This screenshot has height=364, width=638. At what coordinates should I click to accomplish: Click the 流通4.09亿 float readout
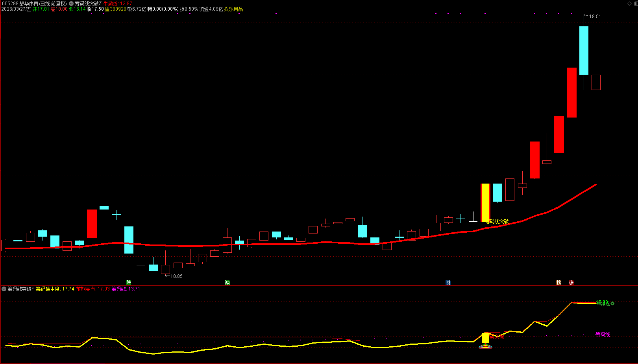click(211, 9)
